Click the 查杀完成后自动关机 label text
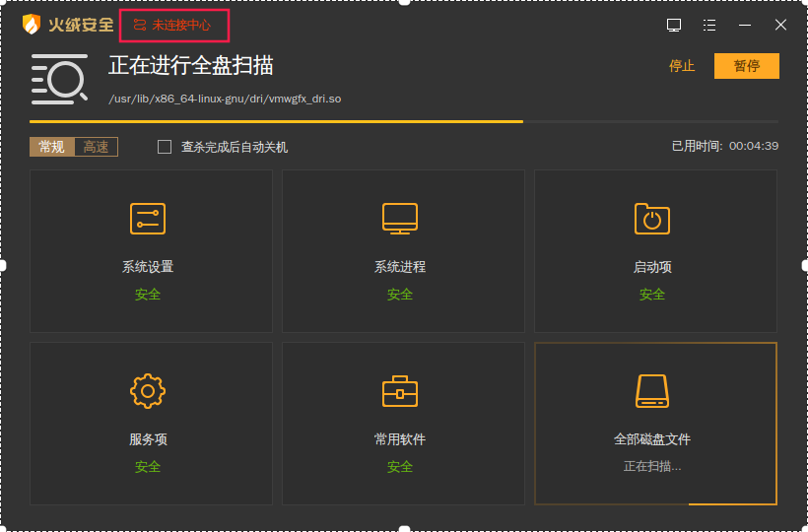 coord(235,148)
